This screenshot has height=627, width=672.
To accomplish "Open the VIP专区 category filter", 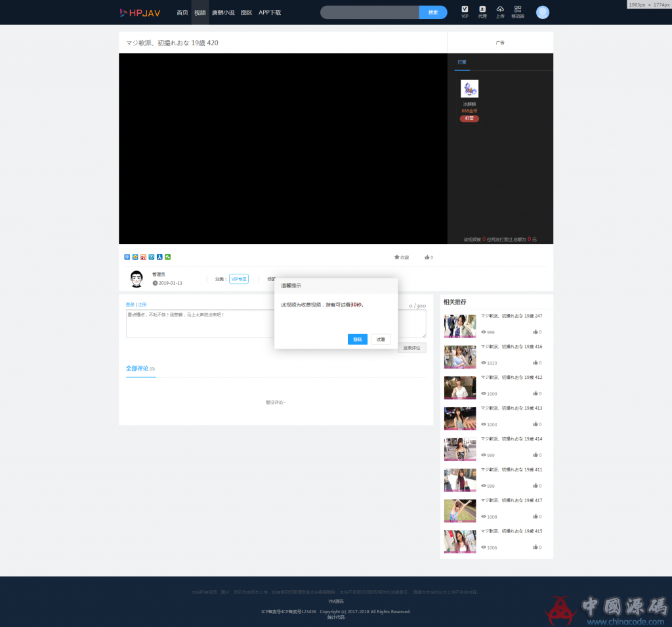I will (x=239, y=278).
